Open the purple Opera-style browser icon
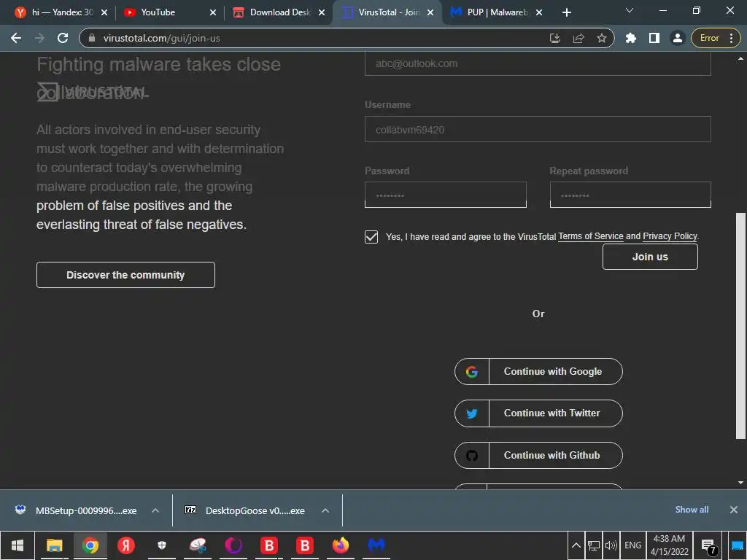Viewport: 747px width, 560px height. 233,545
